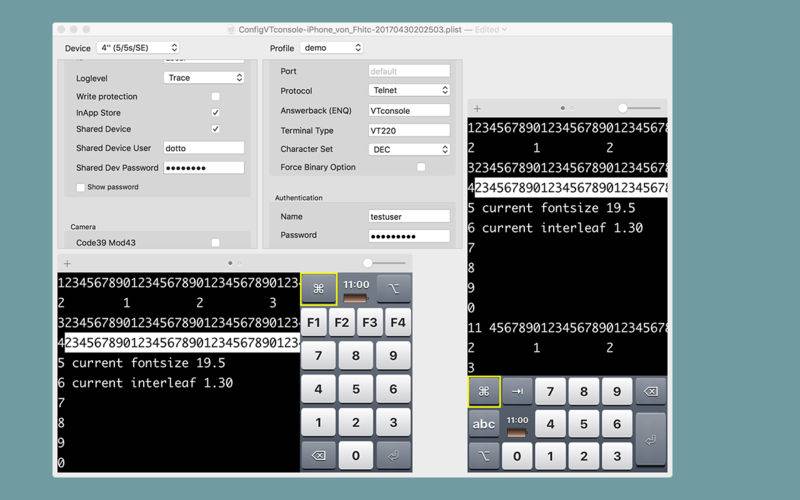The image size is (800, 500).
Task: Hit the backspace key beside 0 in the left keypad
Action: click(318, 455)
